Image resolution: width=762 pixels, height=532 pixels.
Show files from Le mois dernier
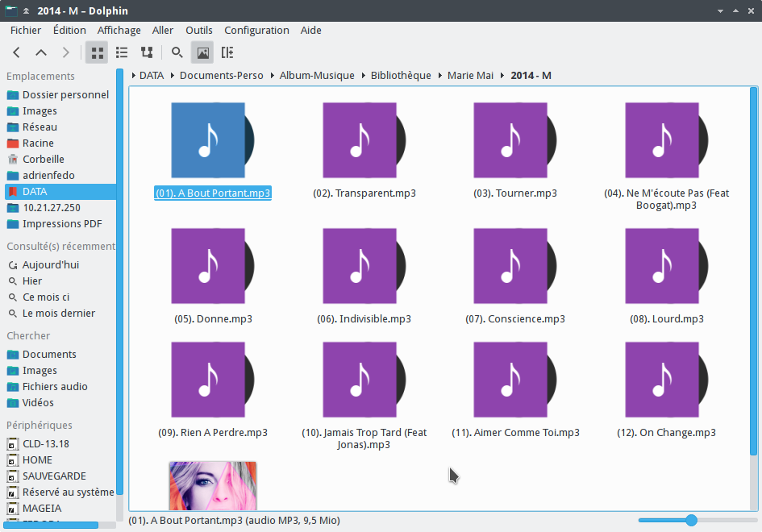click(60, 313)
